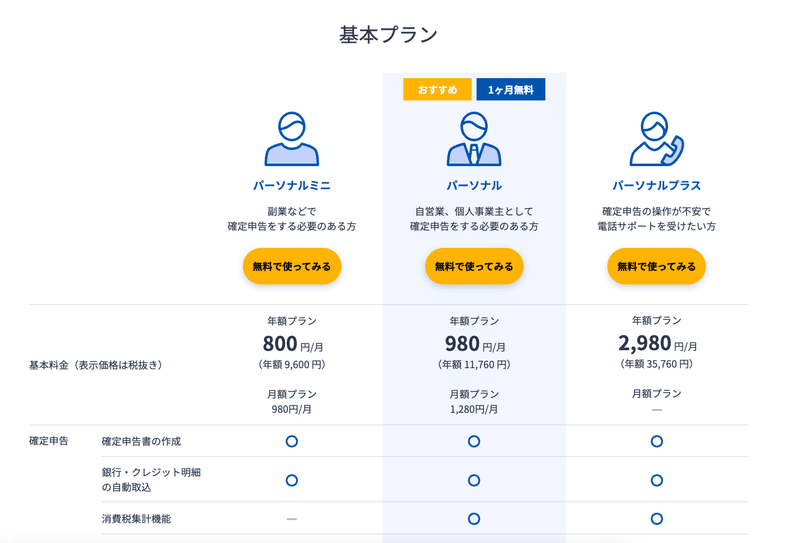The image size is (800, 543).
Task: Select the 1ヶ月無料 badge
Action: (x=511, y=89)
